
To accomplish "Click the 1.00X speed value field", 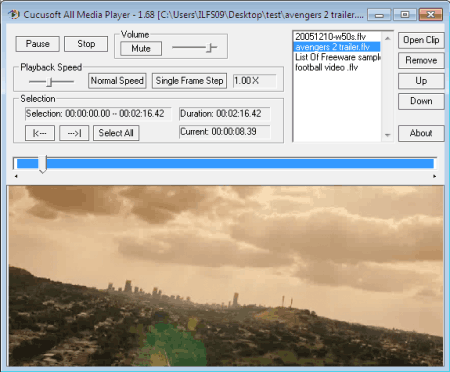I will (x=255, y=81).
